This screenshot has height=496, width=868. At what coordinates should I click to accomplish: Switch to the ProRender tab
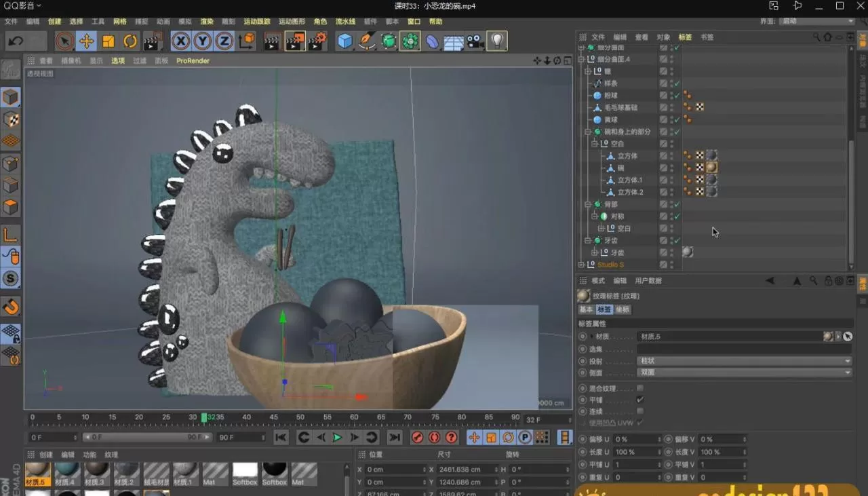click(x=193, y=60)
